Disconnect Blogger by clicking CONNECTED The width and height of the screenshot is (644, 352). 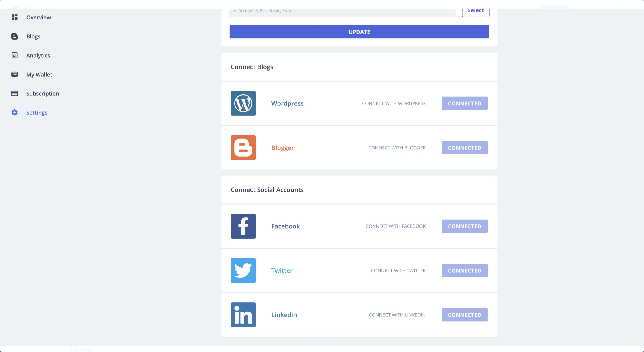coord(464,148)
